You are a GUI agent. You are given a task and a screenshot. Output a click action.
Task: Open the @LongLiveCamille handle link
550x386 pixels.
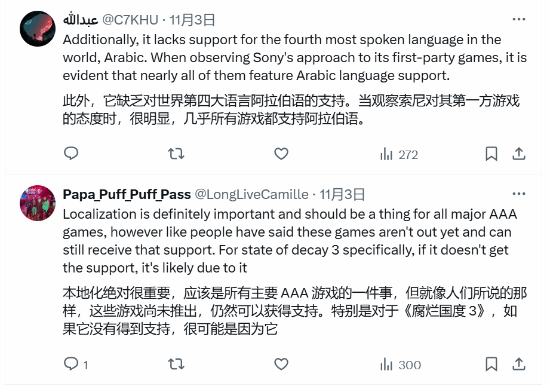click(x=251, y=194)
